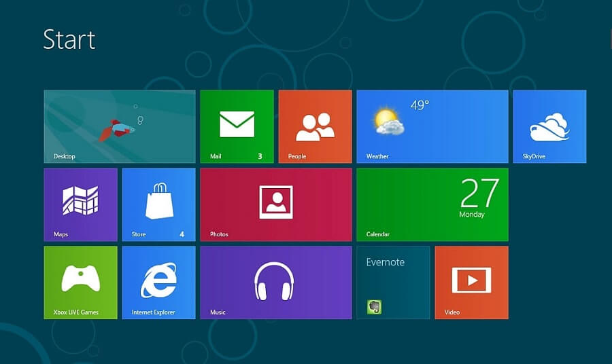
Task: Open the Music headphones tile
Action: (276, 283)
